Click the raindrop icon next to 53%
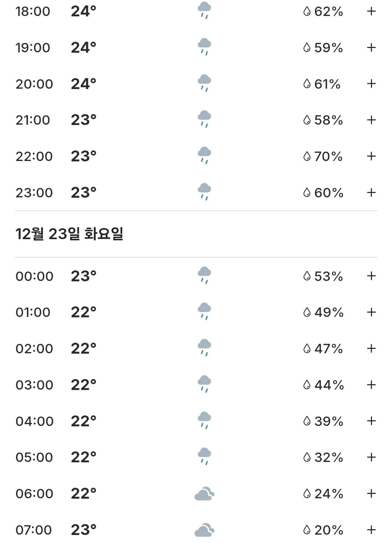 [x=307, y=276]
